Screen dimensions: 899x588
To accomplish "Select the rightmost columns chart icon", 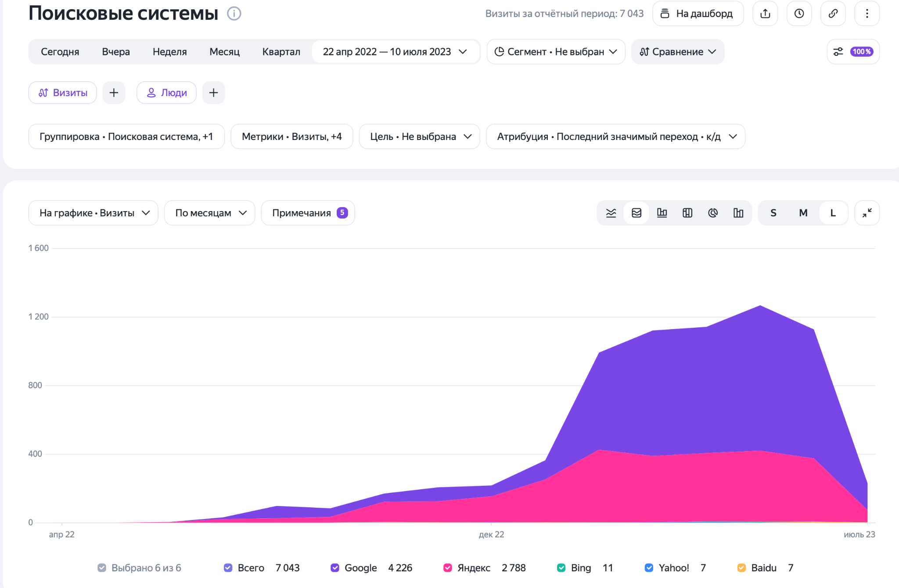I will click(738, 213).
